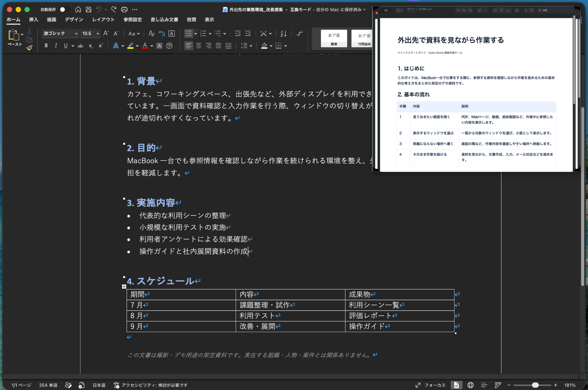The width and height of the screenshot is (588, 390).
Task: Justify the paragraph text
Action: pyautogui.click(x=218, y=46)
